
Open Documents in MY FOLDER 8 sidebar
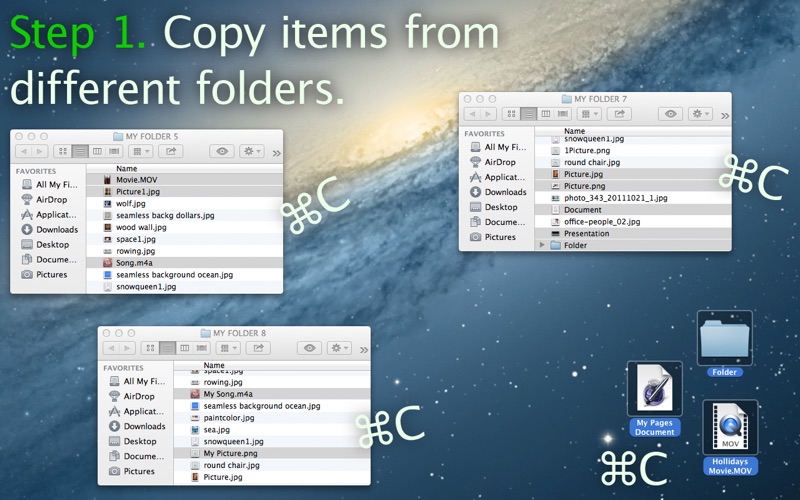coord(135,456)
